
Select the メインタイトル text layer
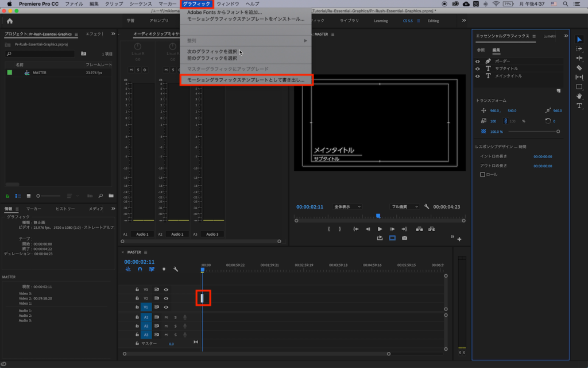pyautogui.click(x=508, y=76)
